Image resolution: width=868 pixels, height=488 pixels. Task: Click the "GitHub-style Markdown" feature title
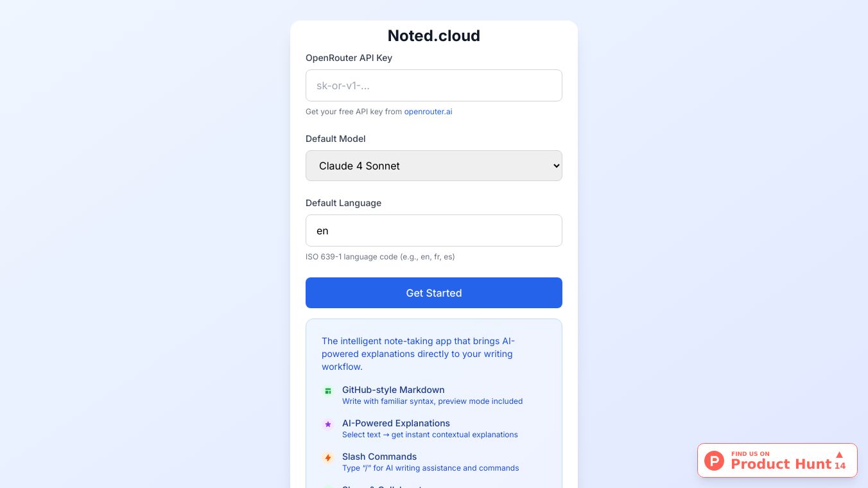point(393,390)
